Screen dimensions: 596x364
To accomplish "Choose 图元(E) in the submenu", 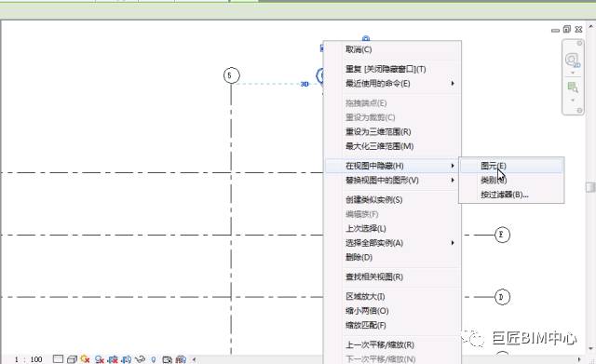I will (x=511, y=166).
